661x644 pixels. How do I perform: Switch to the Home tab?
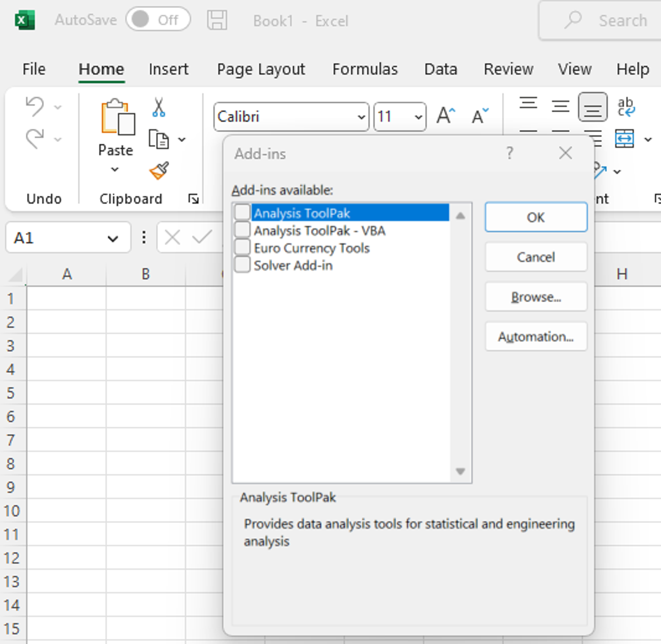[x=101, y=69]
